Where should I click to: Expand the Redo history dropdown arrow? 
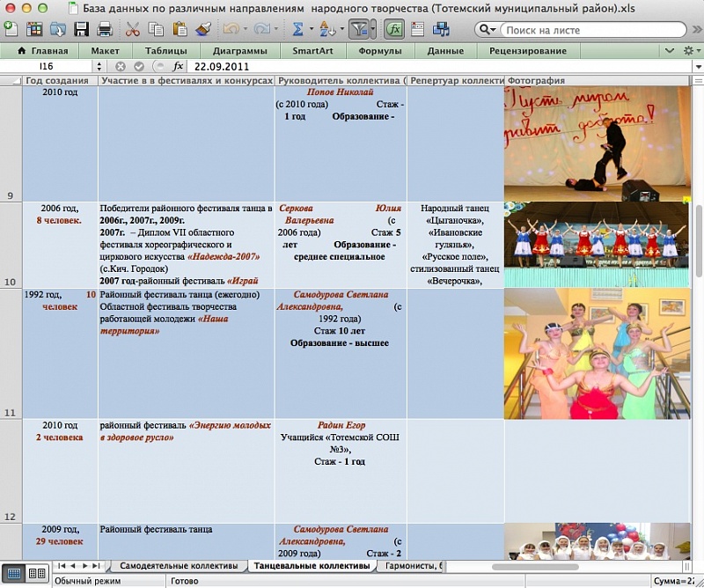(x=275, y=29)
